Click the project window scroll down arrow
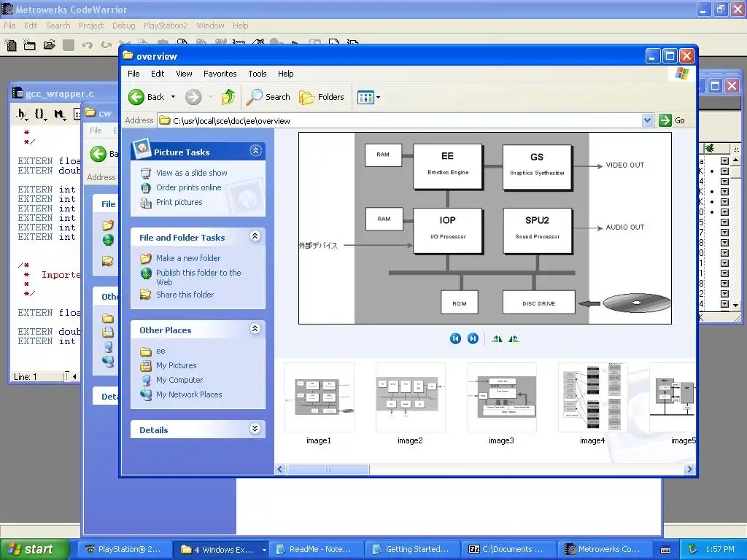Viewport: 747px width, 560px height. tap(735, 306)
